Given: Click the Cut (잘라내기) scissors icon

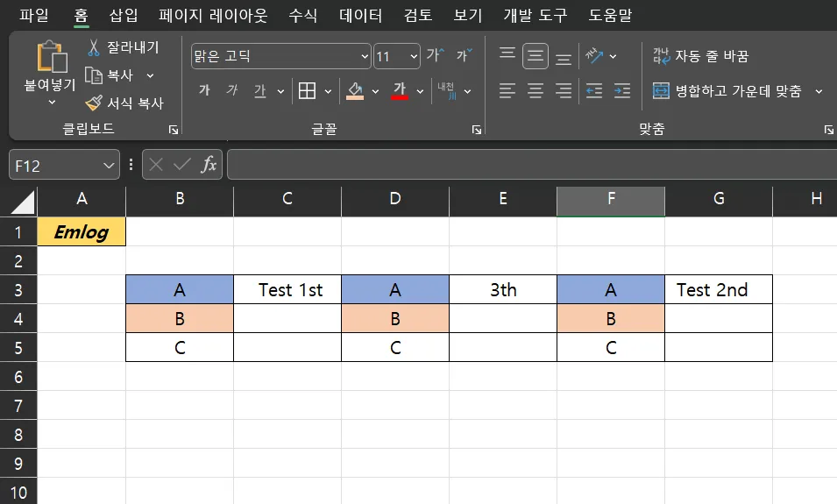Looking at the screenshot, I should [94, 47].
